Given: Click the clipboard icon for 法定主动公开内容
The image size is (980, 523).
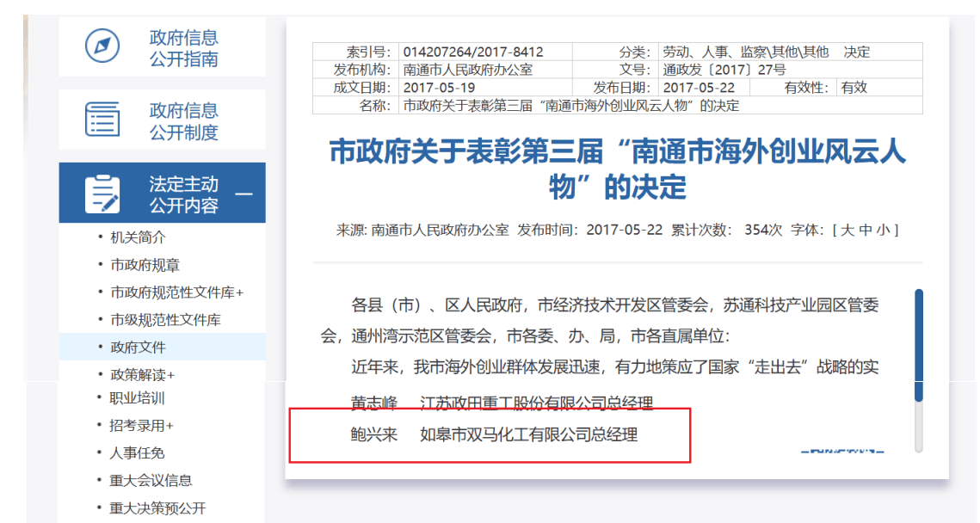Looking at the screenshot, I should point(102,194).
